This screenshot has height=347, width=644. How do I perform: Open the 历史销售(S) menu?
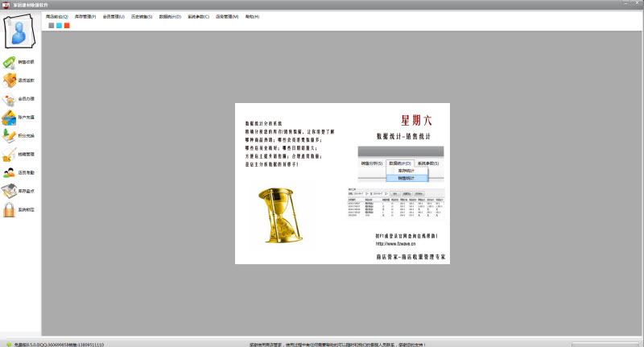(142, 17)
